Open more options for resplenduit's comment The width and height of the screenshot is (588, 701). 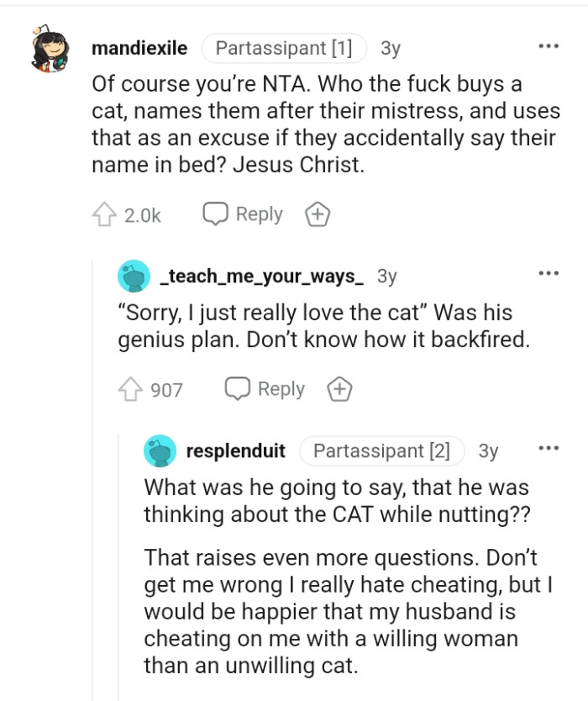(x=549, y=449)
